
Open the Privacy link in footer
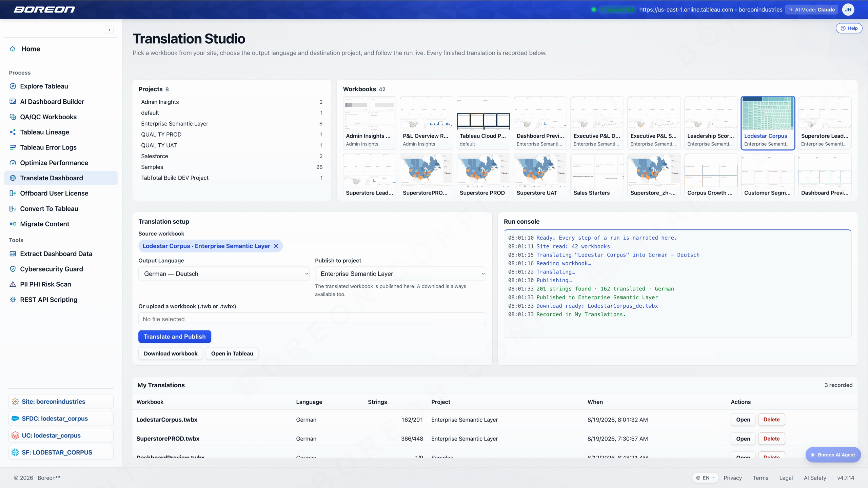click(x=733, y=478)
